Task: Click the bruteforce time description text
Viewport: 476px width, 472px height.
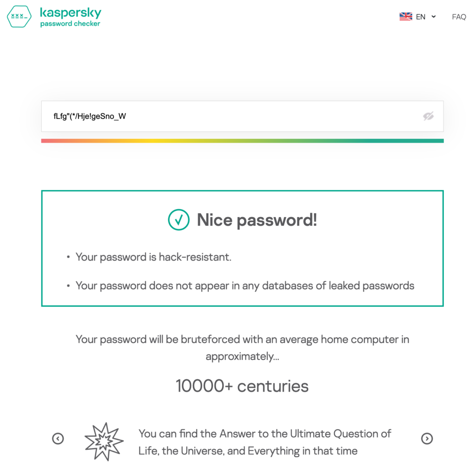Action: [x=242, y=347]
